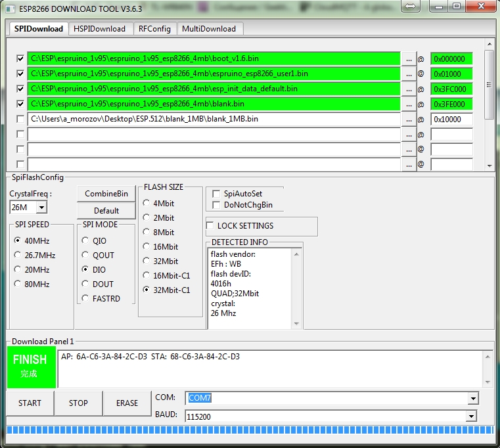This screenshot has height=448, width=500.
Task: Click the CombineBin button
Action: tap(106, 194)
